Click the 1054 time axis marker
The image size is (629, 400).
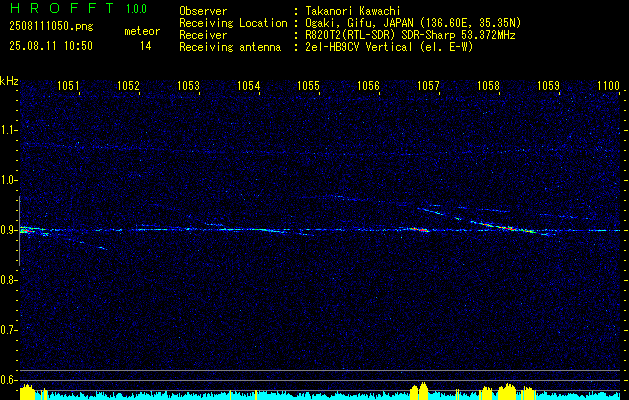pos(248,85)
